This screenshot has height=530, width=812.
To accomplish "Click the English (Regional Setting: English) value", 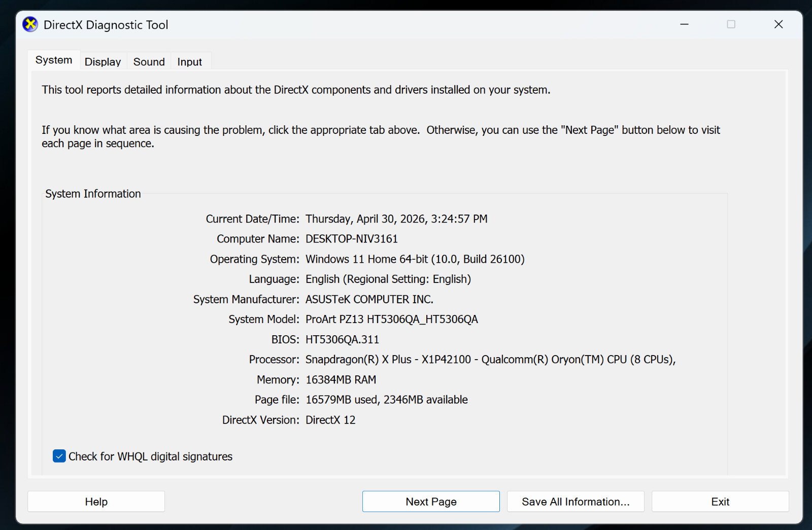I will (x=388, y=279).
